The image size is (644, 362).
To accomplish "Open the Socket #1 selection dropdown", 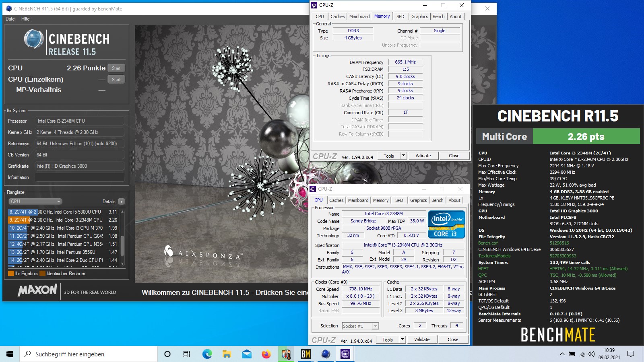I will pos(360,326).
